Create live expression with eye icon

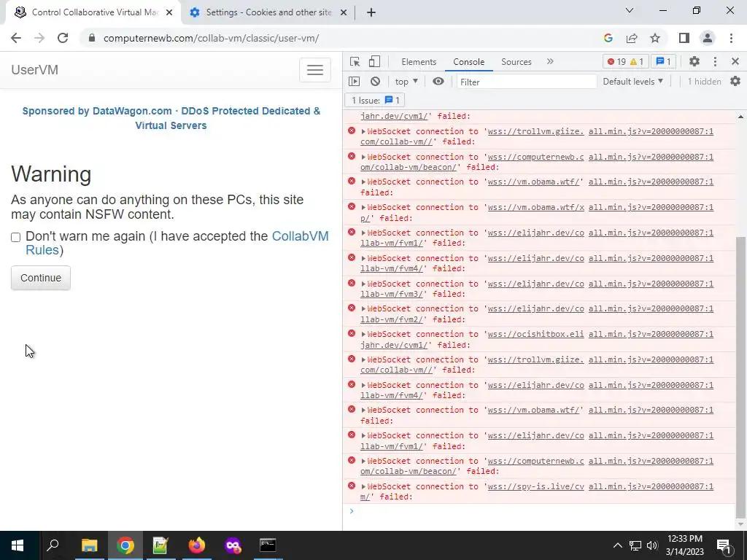click(438, 82)
